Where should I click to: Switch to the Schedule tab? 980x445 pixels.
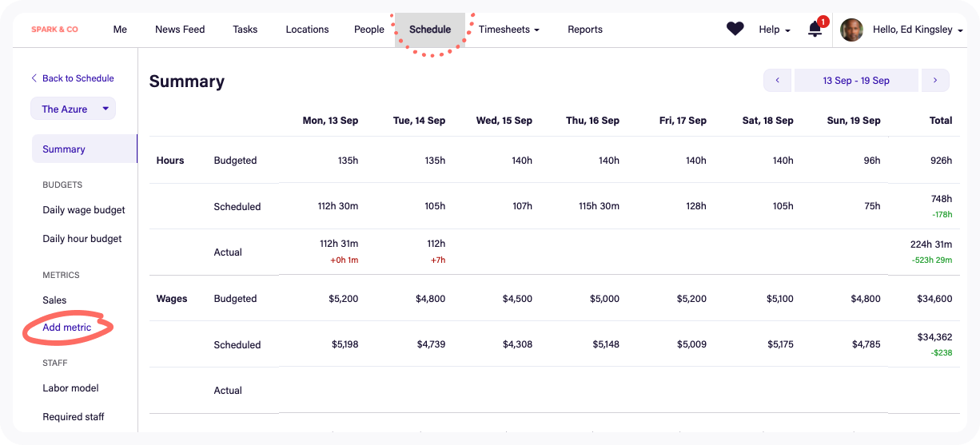(430, 30)
